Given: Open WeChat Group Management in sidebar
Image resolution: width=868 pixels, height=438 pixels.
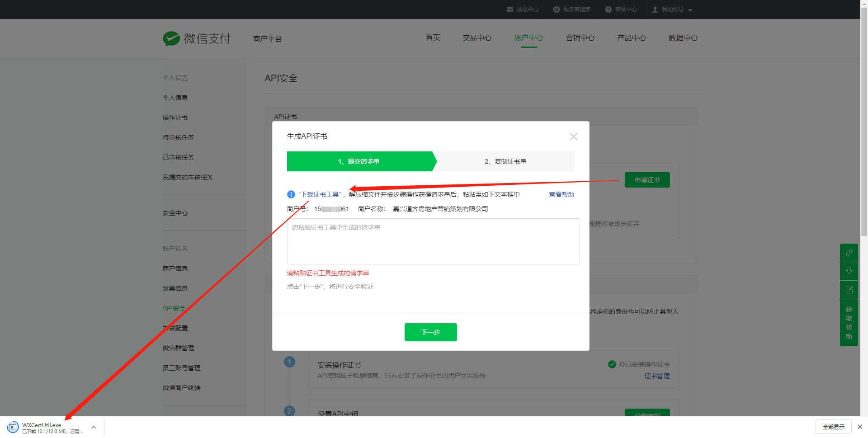Looking at the screenshot, I should coord(178,348).
